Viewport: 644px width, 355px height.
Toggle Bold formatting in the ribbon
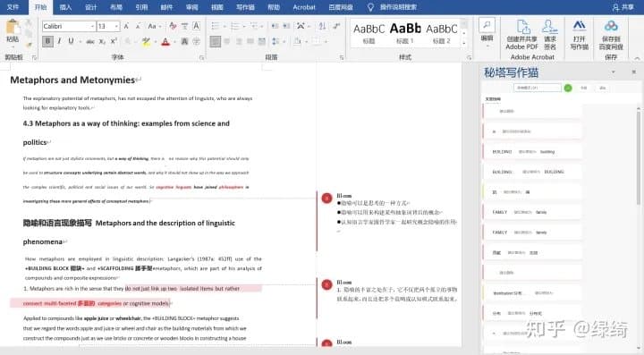(47, 41)
